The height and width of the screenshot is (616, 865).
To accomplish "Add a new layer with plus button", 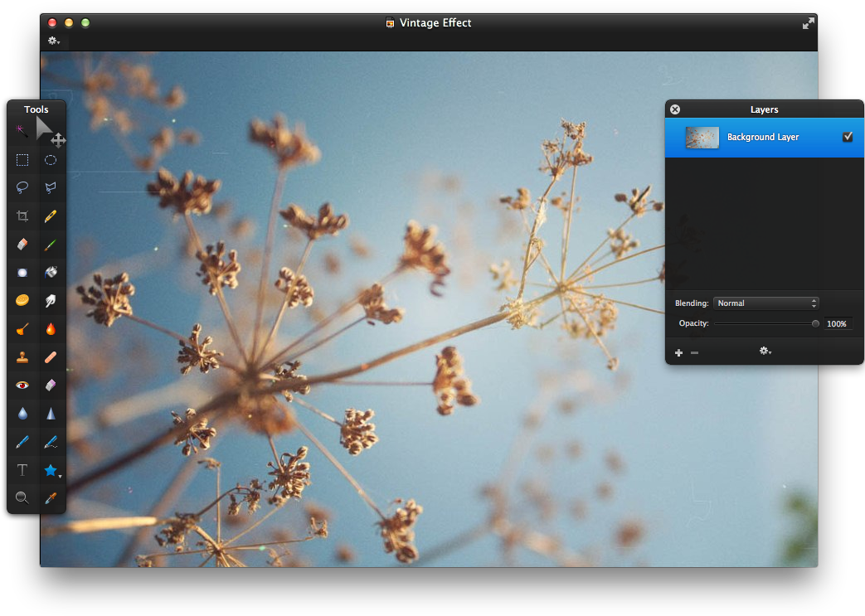I will (678, 352).
